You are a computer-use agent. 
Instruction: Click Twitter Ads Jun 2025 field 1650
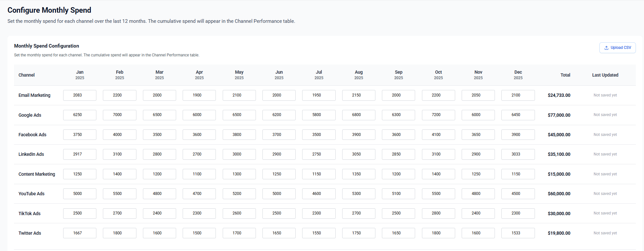279,233
